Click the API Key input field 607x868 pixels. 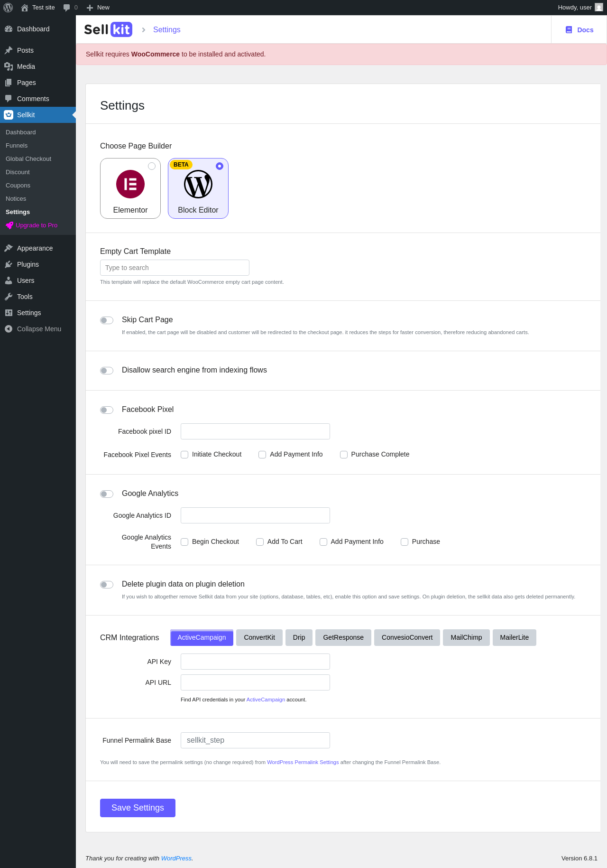(255, 662)
